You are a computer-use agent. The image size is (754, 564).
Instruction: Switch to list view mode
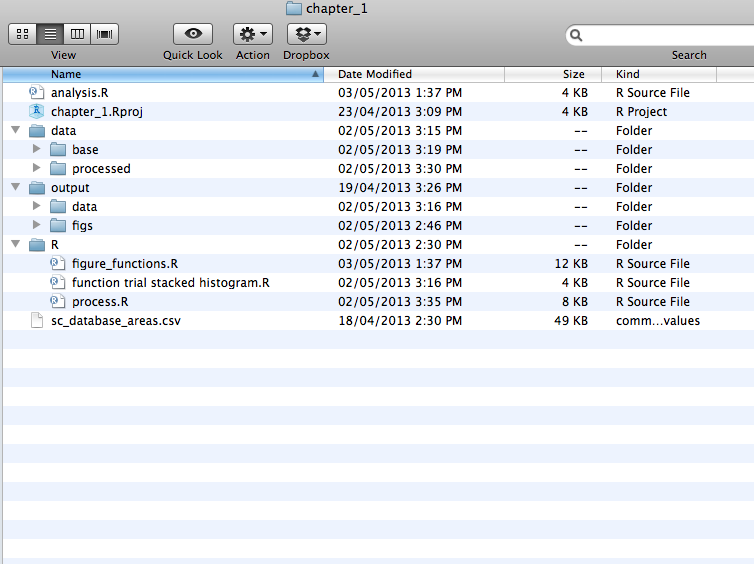pos(50,34)
